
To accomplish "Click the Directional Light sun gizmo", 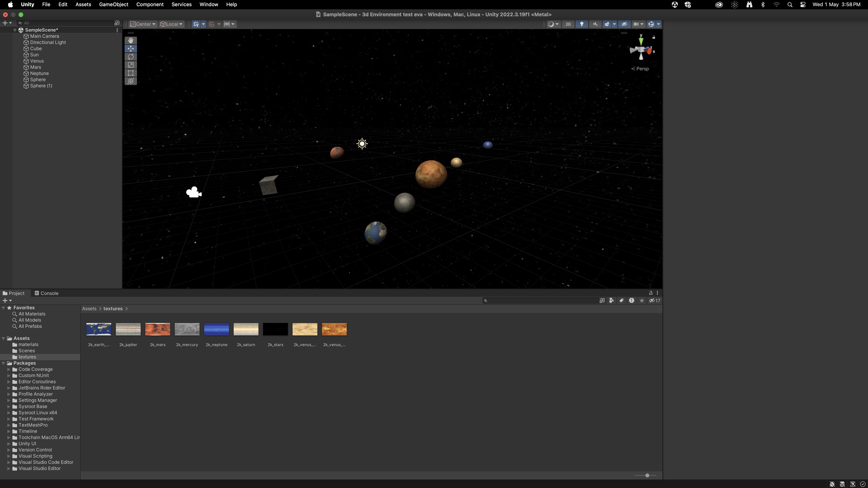I will click(x=362, y=144).
